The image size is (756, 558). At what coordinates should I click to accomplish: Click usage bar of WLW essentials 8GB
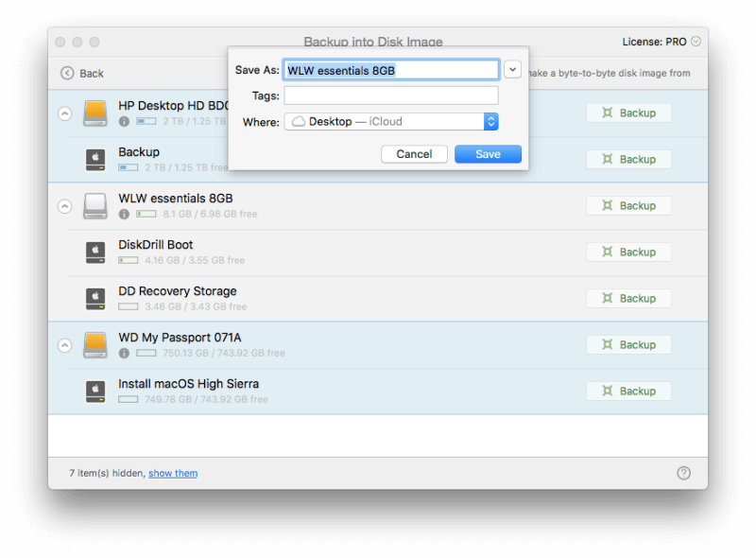click(146, 214)
